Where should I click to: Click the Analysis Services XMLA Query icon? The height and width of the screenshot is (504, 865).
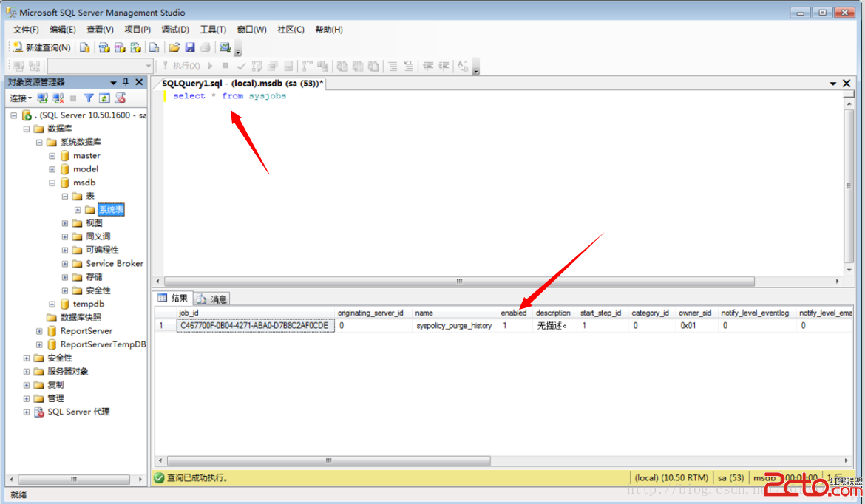tap(135, 47)
